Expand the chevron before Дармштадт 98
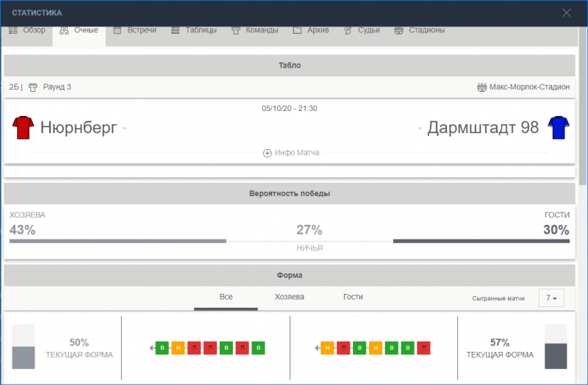The image size is (588, 385). [420, 128]
